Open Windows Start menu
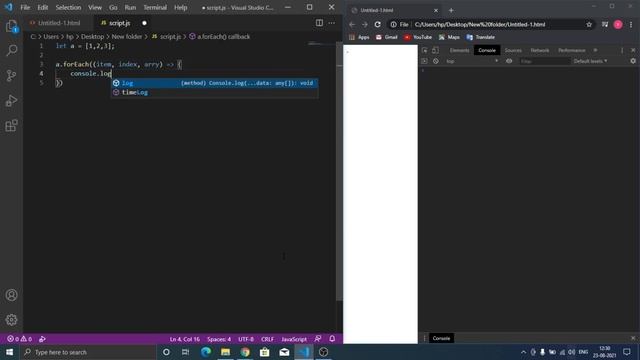Viewport: 640px width, 360px height. (10, 352)
